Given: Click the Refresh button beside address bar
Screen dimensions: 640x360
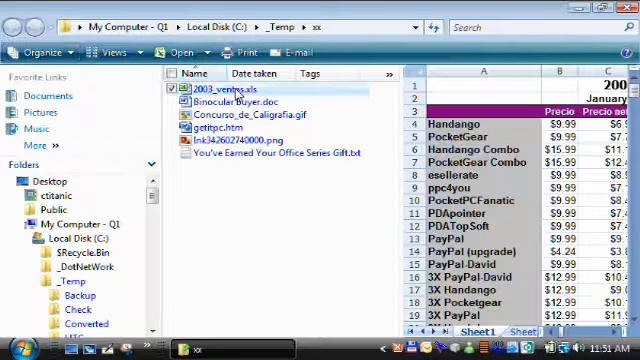Looking at the screenshot, I should pyautogui.click(x=434, y=27).
